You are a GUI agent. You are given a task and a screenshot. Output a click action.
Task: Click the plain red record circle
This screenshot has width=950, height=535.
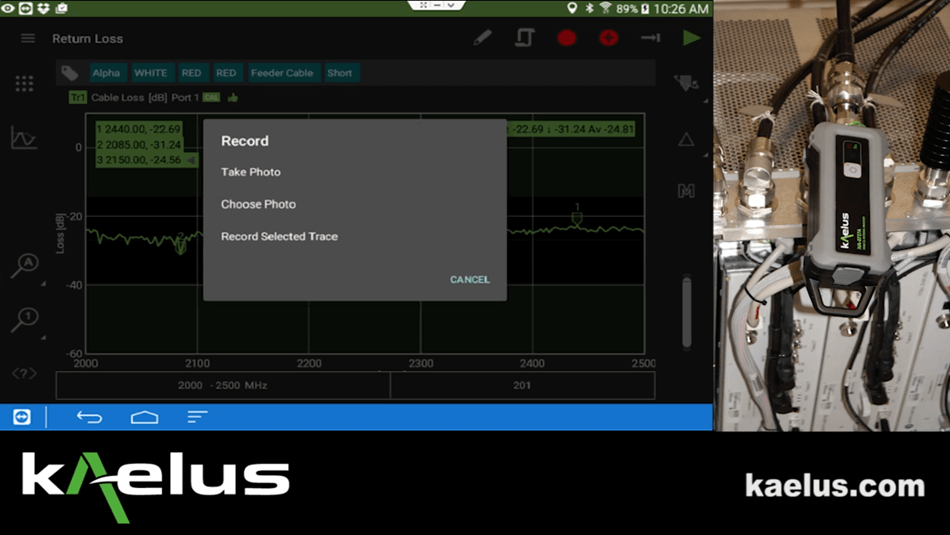click(x=567, y=38)
